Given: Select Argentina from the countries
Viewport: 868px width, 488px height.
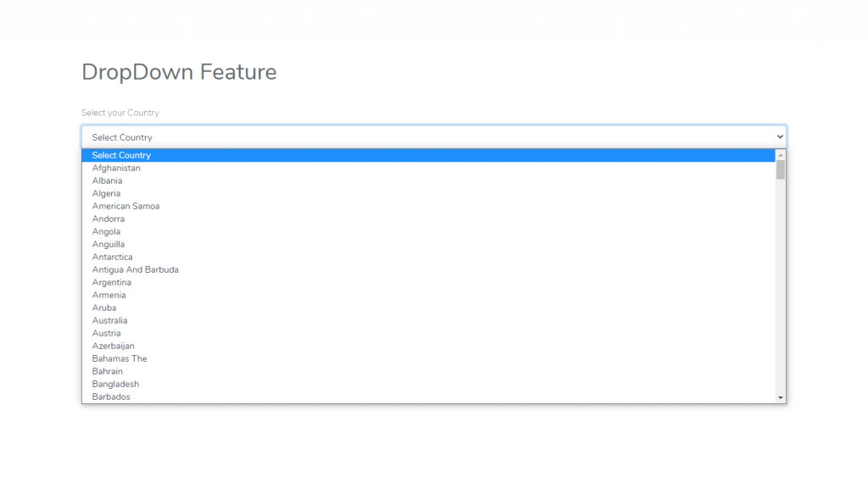Looking at the screenshot, I should tap(112, 282).
